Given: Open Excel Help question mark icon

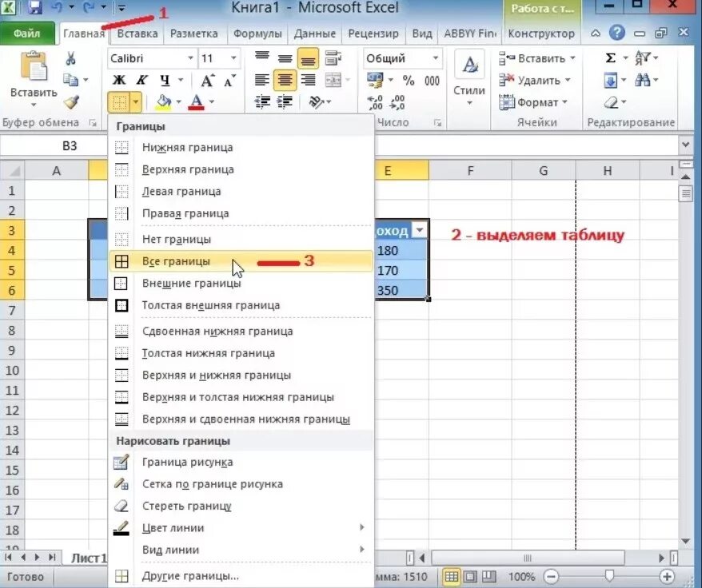Looking at the screenshot, I should point(617,33).
